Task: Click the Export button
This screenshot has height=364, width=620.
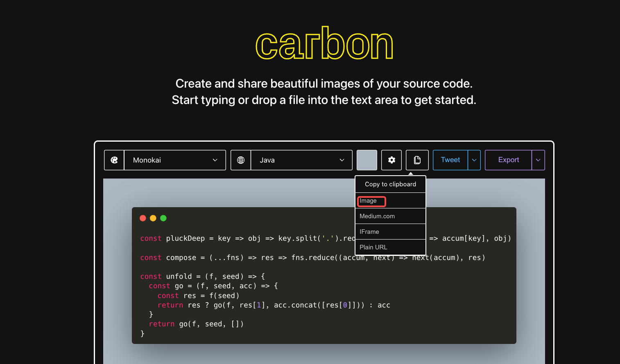Action: [x=509, y=160]
